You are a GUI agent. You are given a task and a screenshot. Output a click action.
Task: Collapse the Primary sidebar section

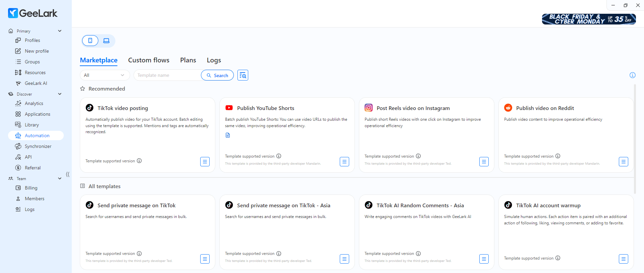(x=60, y=31)
